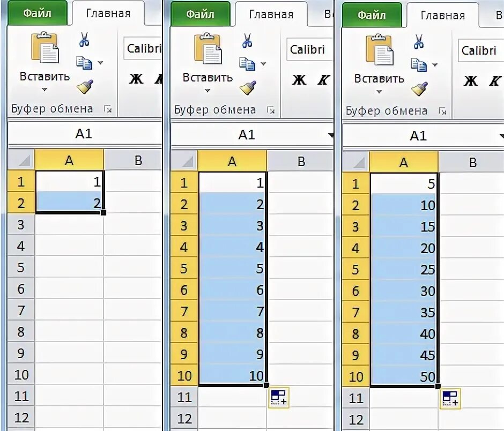The height and width of the screenshot is (431, 504).
Task: Select column B header in the middle sheet
Action: coord(301,161)
